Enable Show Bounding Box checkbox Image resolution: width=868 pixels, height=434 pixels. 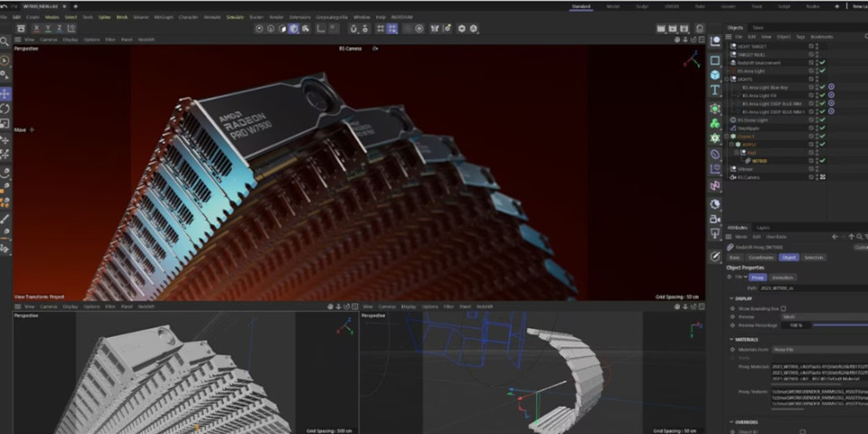tap(783, 309)
